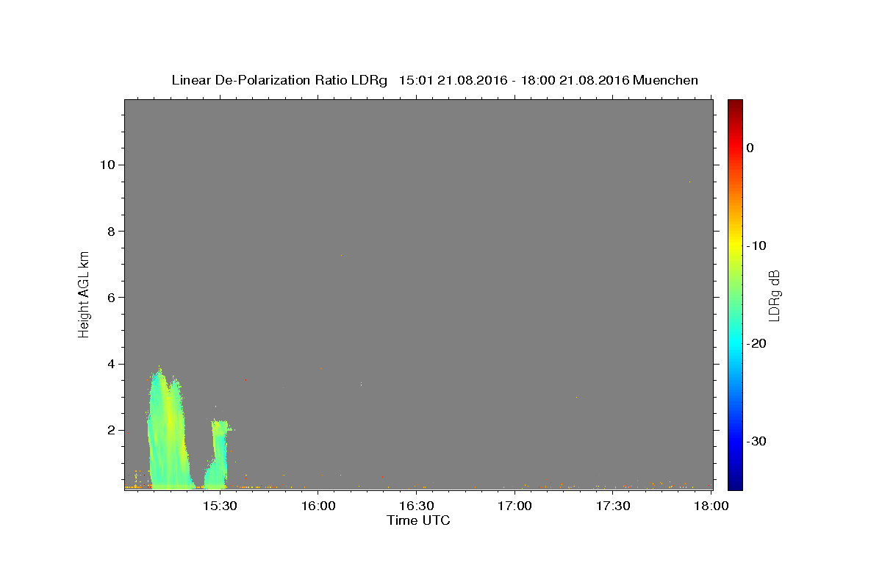Click the 17:30 time tick label
Screen dimensions: 882x588
click(x=613, y=506)
